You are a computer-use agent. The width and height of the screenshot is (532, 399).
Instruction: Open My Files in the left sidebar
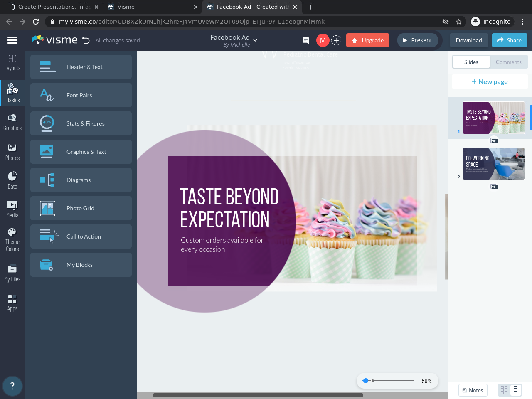pos(12,273)
